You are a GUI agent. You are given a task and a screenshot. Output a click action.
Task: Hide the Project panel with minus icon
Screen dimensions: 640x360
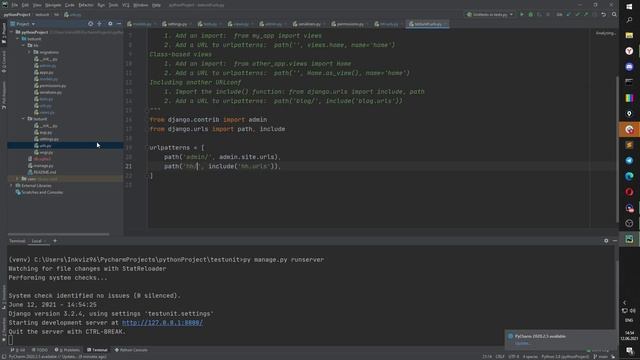119,24
